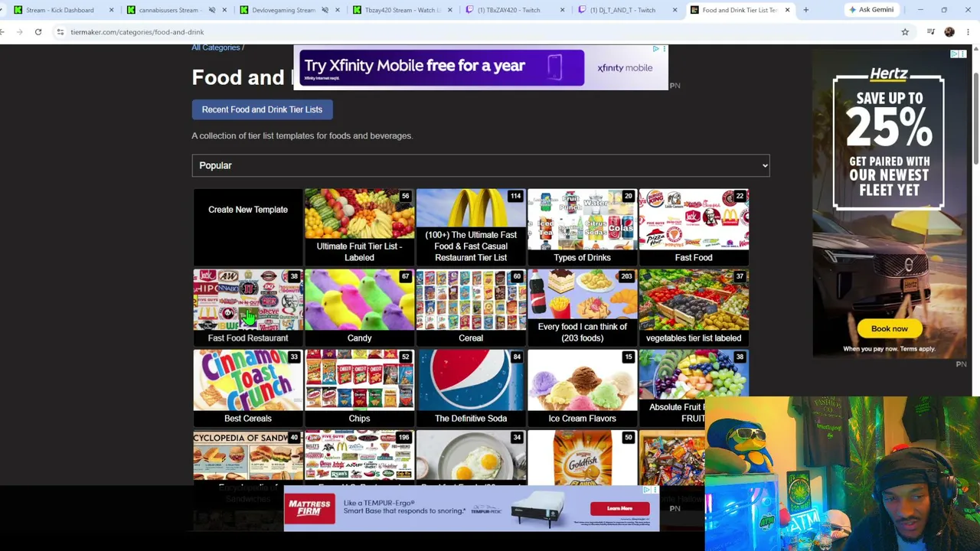This screenshot has width=980, height=551.
Task: Open the media control icon in toolbar
Action: pos(931,32)
